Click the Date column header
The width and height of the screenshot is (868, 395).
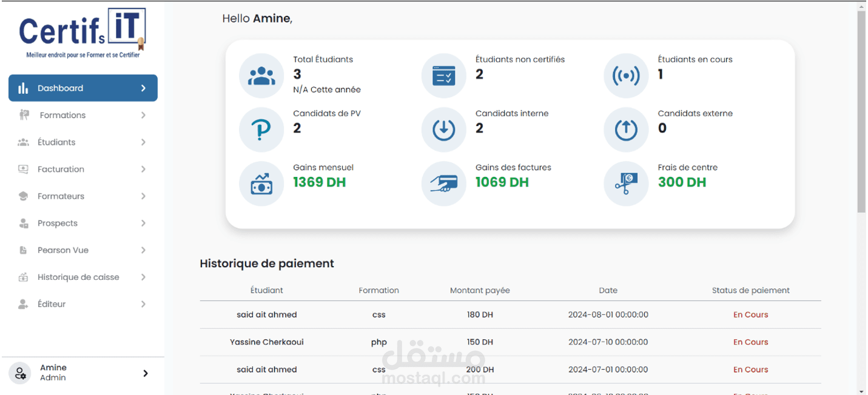(x=608, y=290)
